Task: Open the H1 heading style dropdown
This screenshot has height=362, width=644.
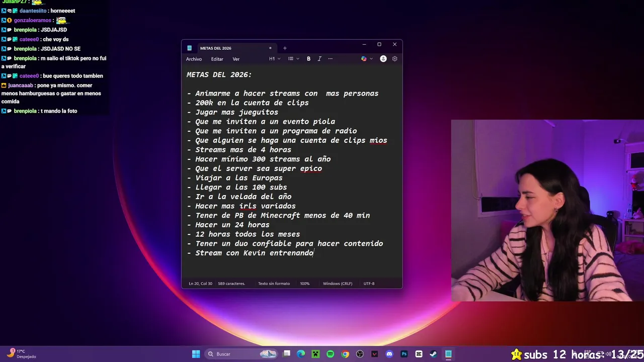Action: click(275, 59)
